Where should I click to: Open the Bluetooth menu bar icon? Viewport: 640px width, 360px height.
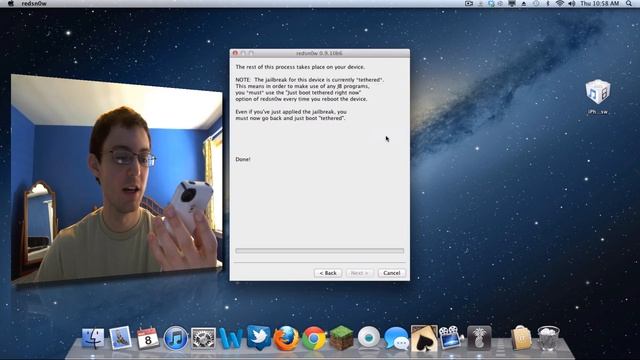[x=548, y=3]
